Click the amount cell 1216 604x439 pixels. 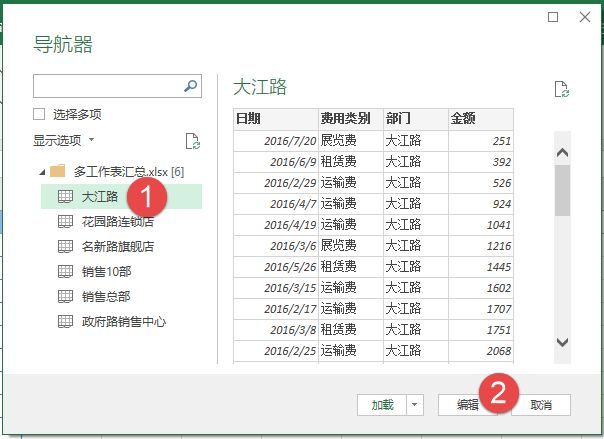[481, 246]
